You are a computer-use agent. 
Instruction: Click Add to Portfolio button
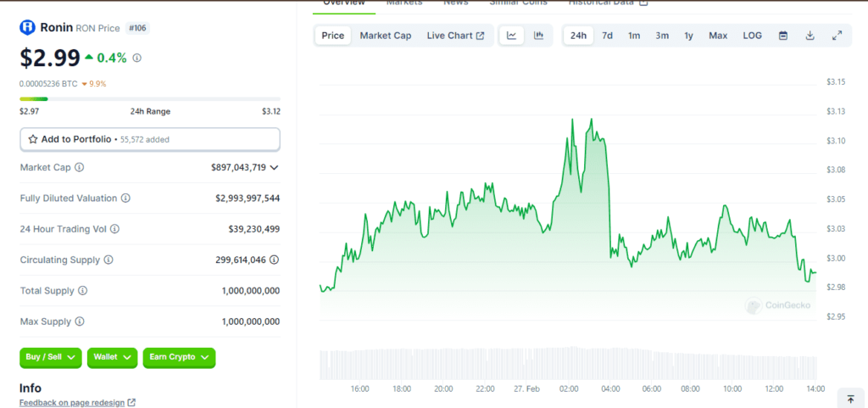coord(150,139)
